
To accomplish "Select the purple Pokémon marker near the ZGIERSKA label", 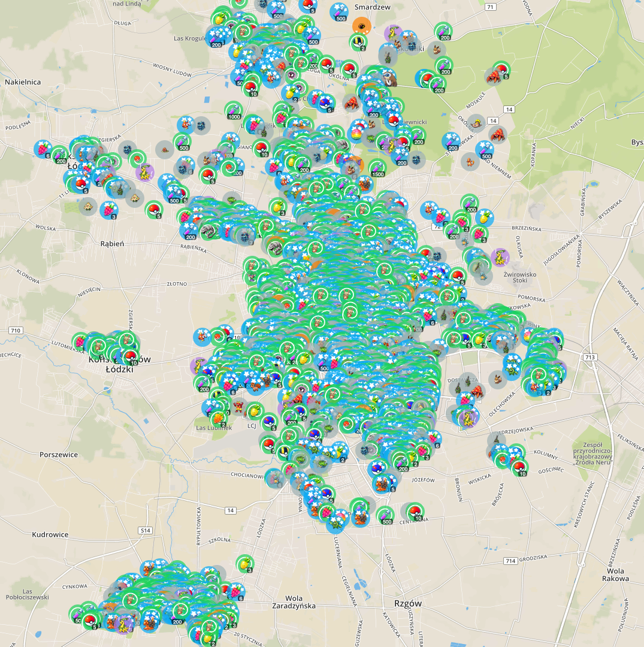I will click(x=145, y=173).
